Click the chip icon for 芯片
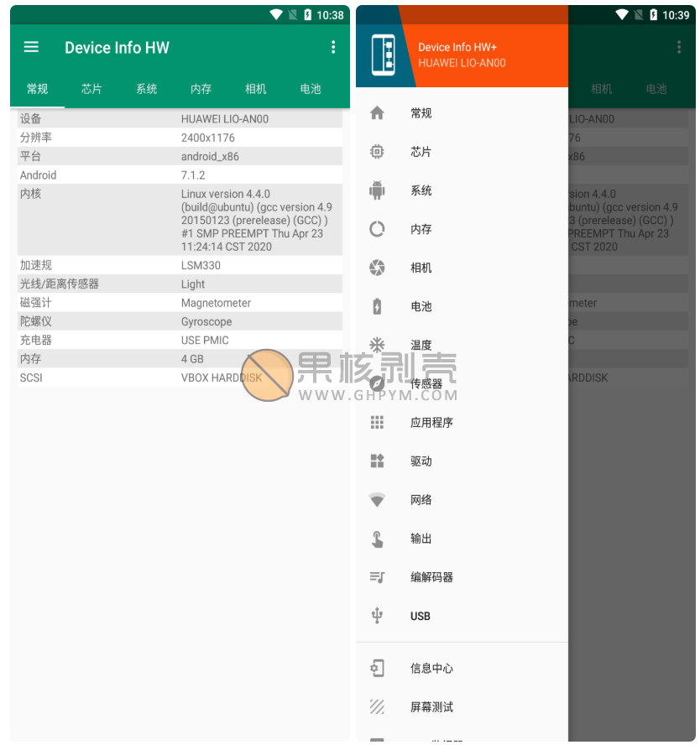This screenshot has width=700, height=750. (377, 152)
